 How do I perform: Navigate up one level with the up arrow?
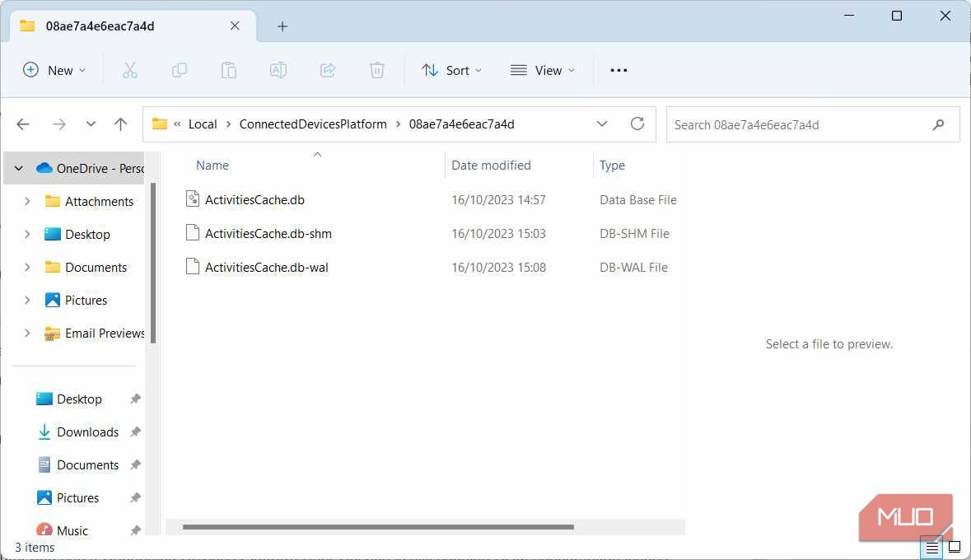tap(120, 124)
